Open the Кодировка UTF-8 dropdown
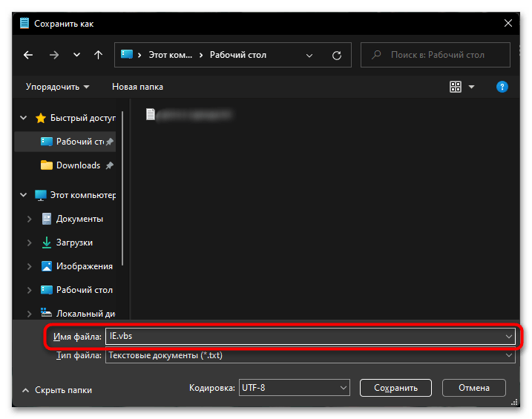 pyautogui.click(x=294, y=388)
